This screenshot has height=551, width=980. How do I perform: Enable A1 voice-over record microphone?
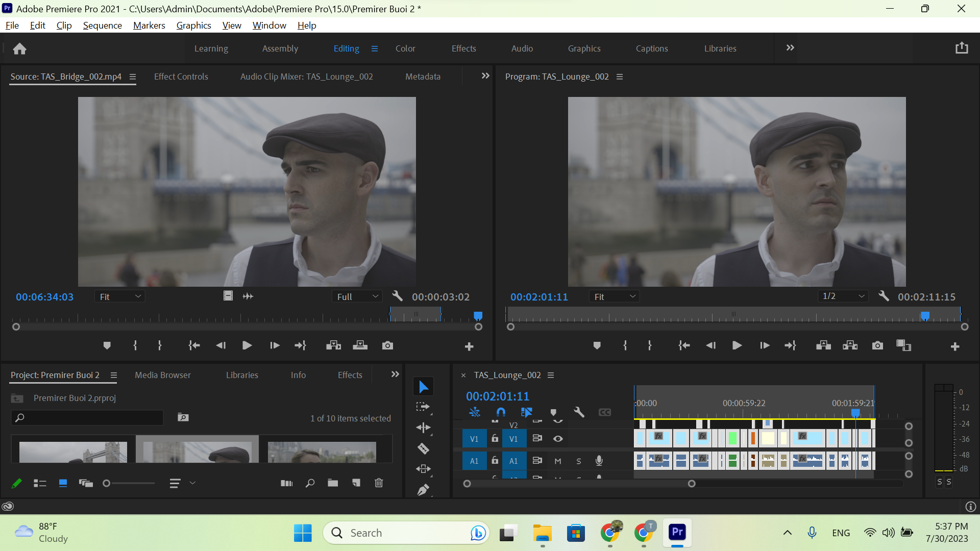[x=599, y=461]
